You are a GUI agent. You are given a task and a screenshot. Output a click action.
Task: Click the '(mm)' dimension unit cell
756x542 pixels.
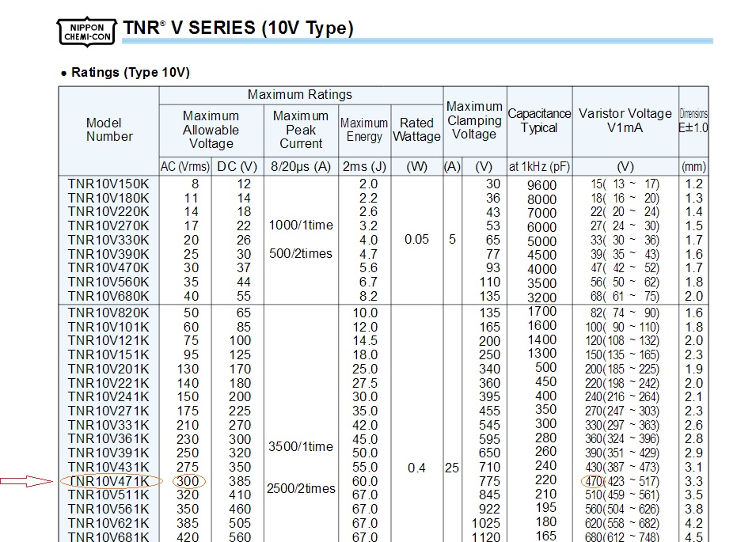click(693, 167)
